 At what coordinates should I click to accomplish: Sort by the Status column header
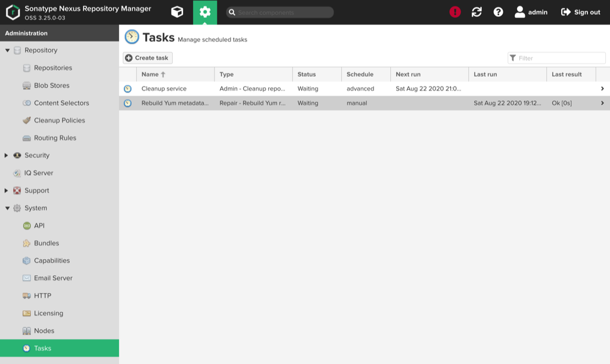(317, 74)
